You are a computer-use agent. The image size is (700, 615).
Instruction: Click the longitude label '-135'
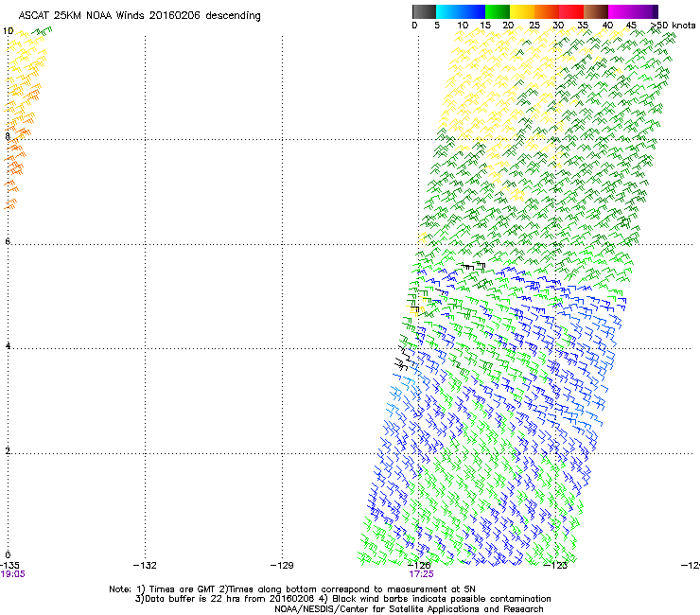click(9, 566)
